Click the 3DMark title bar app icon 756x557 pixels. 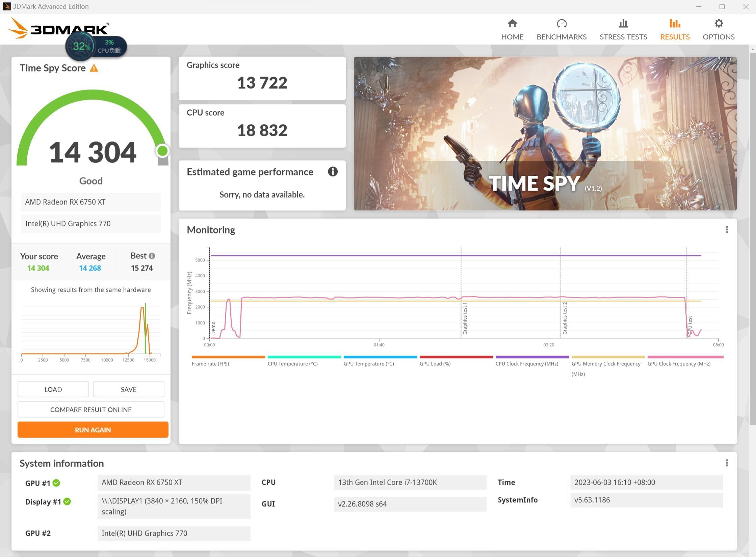coord(7,6)
